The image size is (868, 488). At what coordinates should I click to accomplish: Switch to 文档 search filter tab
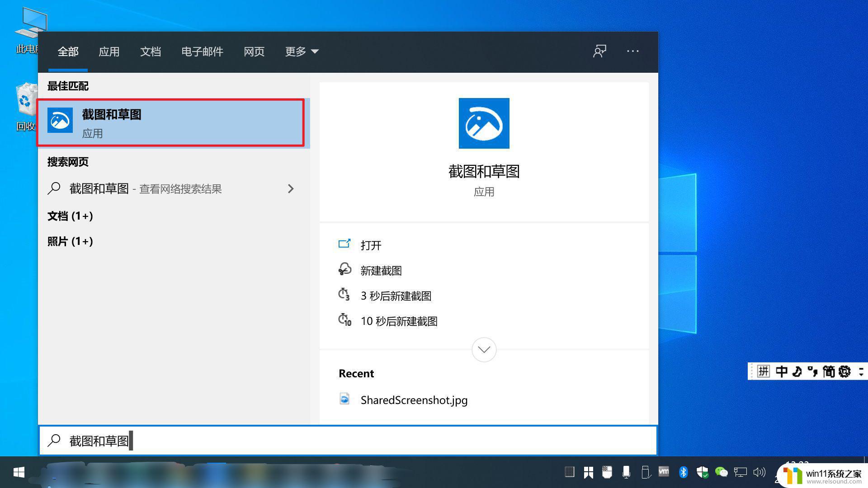[151, 51]
